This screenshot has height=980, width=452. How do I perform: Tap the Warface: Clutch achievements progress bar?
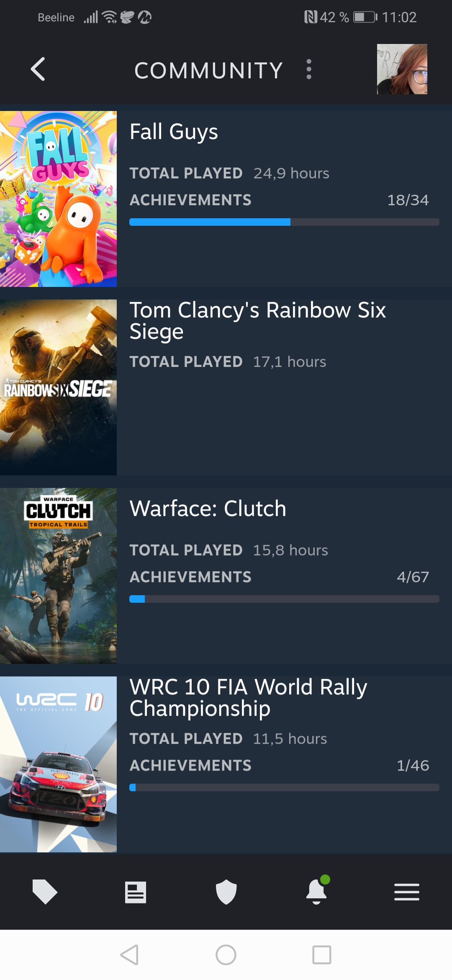pyautogui.click(x=285, y=599)
